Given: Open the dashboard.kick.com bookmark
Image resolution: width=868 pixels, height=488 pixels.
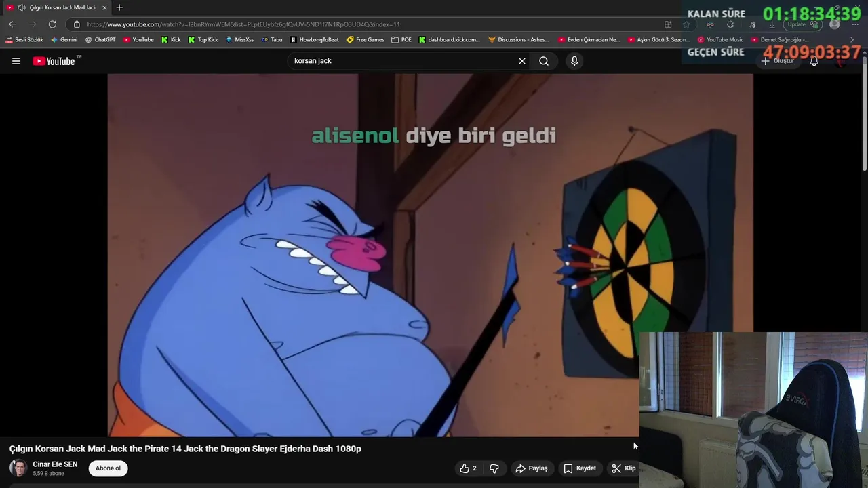Looking at the screenshot, I should (450, 40).
